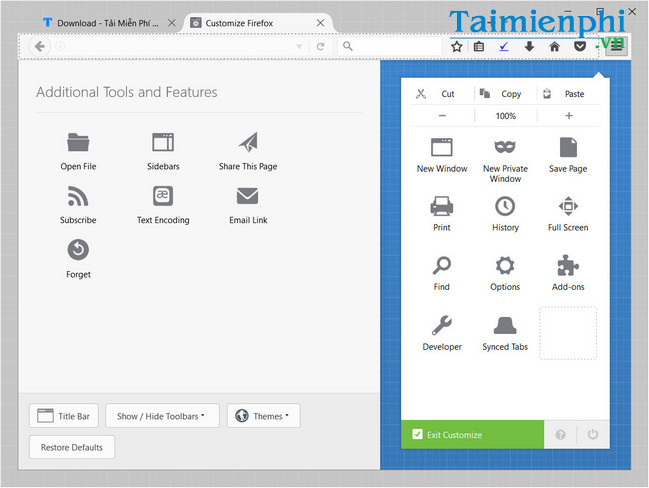Click the bookmark star toolbar icon
Viewport: 649px width, 488px height.
coord(457,46)
